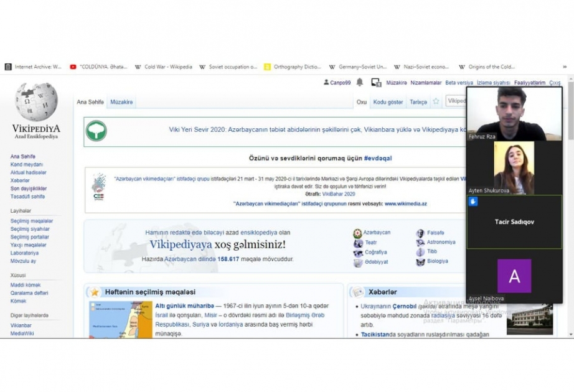This screenshot has width=574, height=392.
Task: Select the Tarixçə tab
Action: coord(418,102)
